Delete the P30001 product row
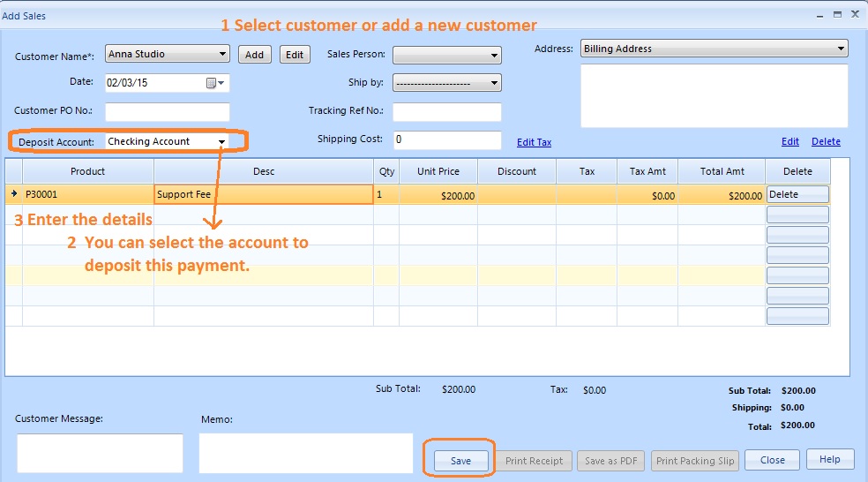This screenshot has height=482, width=868. tap(797, 194)
